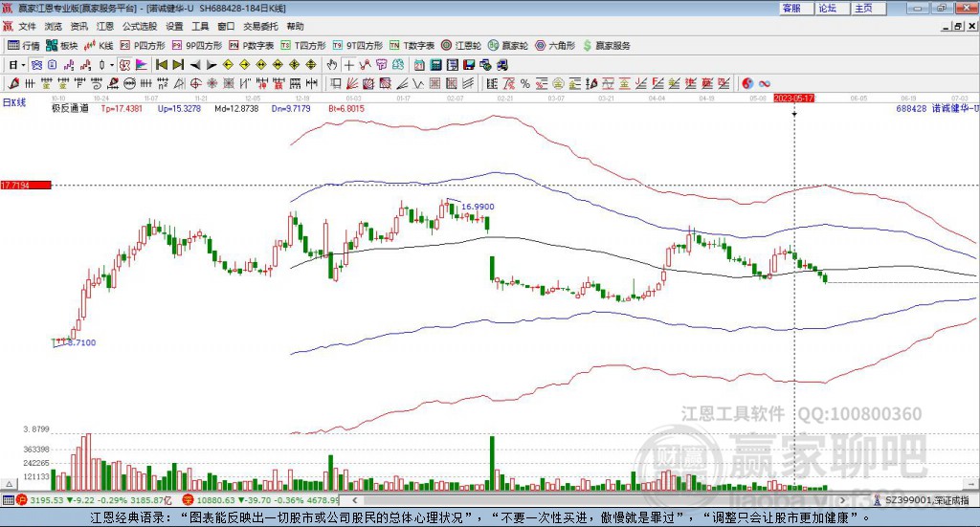This screenshot has width=980, height=527.
Task: Open 赢家服务 with dollar icon
Action: coord(606,46)
